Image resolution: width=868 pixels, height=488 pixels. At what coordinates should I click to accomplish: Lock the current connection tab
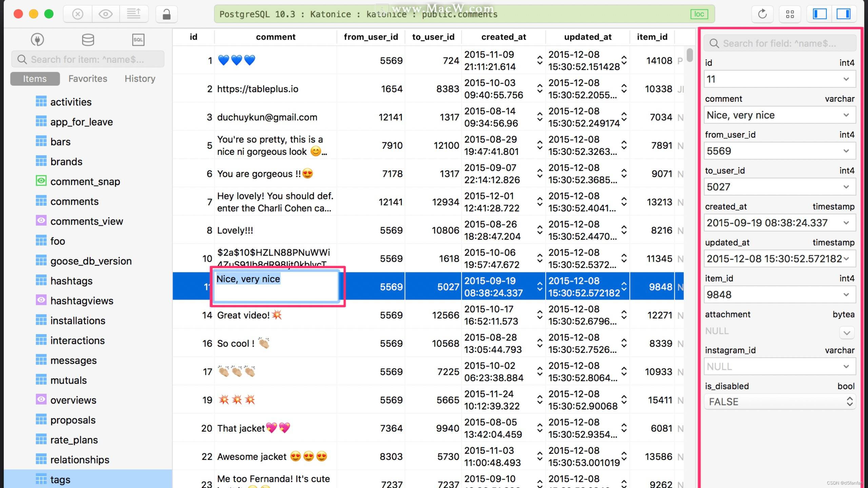coord(166,14)
